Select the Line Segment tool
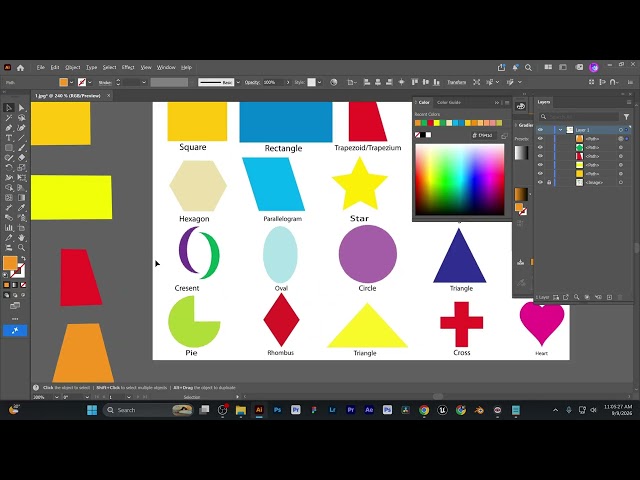This screenshot has height=480, width=640. coord(22,138)
